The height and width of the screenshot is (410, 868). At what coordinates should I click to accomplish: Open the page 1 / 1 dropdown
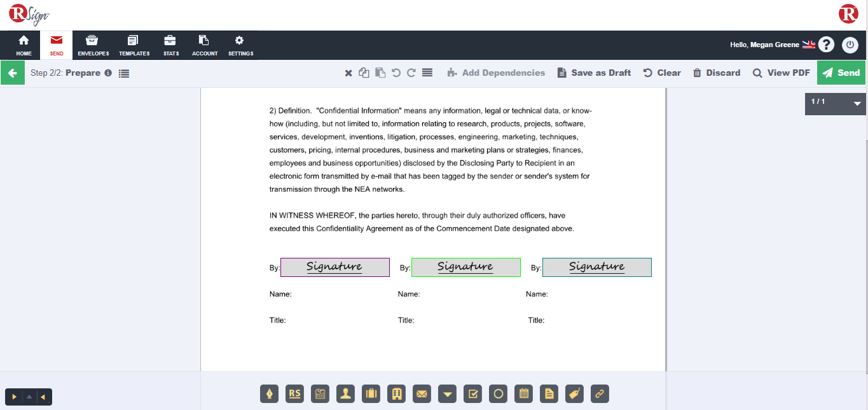834,102
